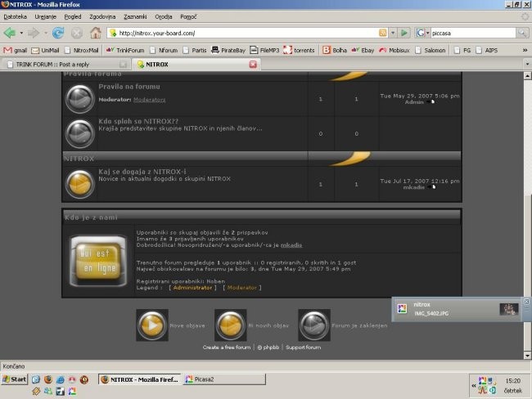Image resolution: width=532 pixels, height=399 pixels.
Task: Open the search engine selector dropdown
Action: click(423, 33)
